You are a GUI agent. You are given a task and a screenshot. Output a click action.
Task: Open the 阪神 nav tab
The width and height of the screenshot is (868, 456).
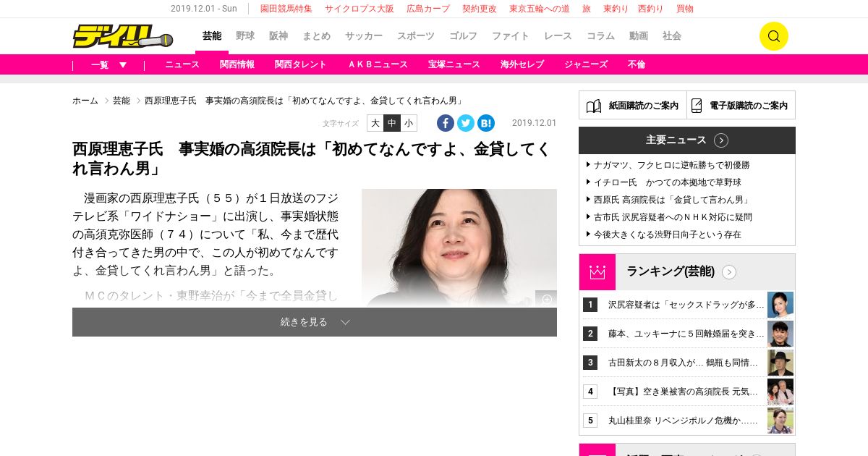pos(278,36)
